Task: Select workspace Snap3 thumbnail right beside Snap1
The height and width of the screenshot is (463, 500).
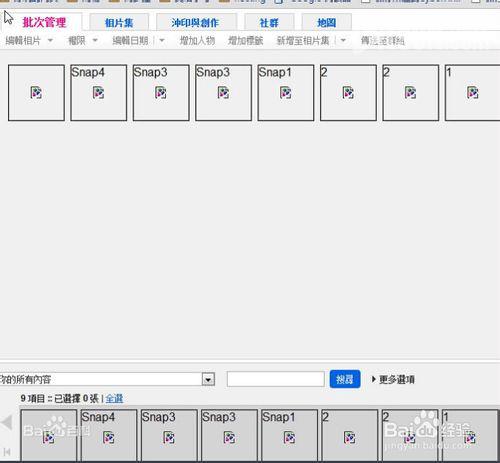Action: pos(223,93)
